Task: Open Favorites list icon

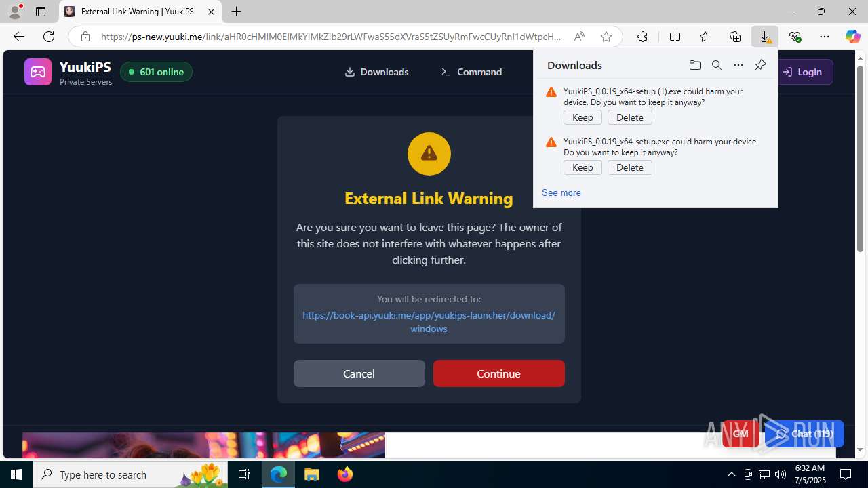Action: click(705, 37)
